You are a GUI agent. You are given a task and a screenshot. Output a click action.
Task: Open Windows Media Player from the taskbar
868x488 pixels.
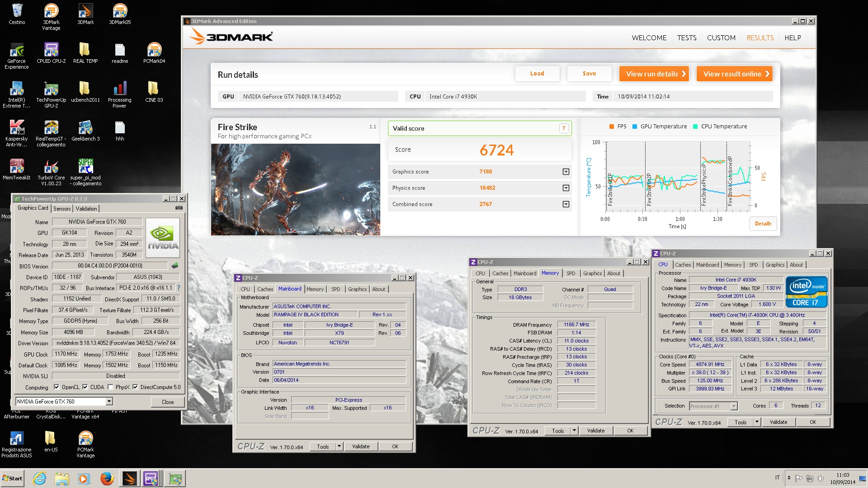[84, 478]
